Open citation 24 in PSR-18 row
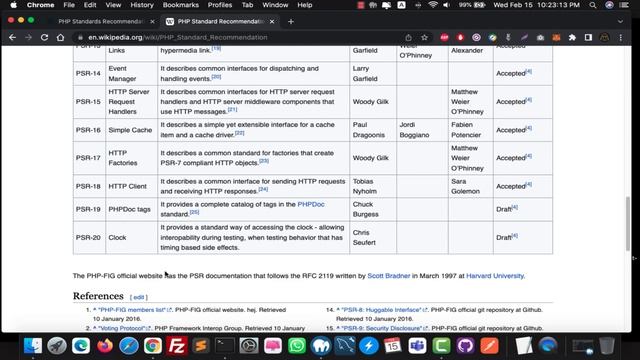This screenshot has width=640, height=360. (x=263, y=189)
